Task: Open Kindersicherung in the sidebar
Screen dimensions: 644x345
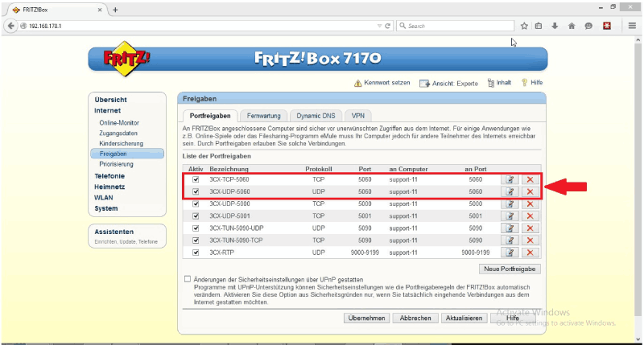Action: 122,143
